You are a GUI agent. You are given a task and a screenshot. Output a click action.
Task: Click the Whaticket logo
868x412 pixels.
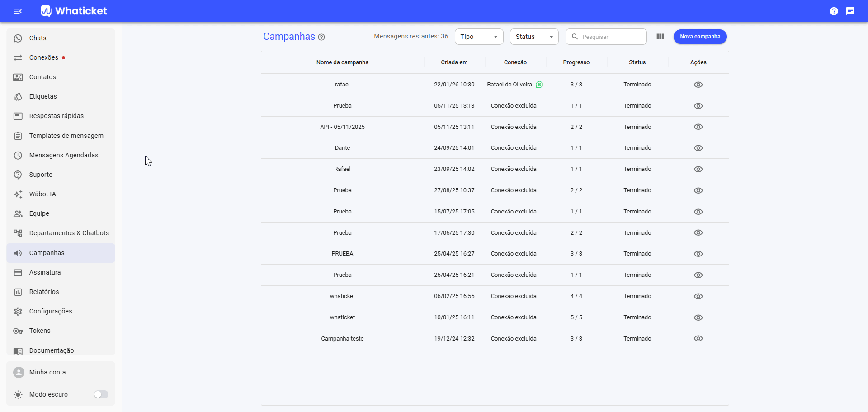pyautogui.click(x=74, y=11)
